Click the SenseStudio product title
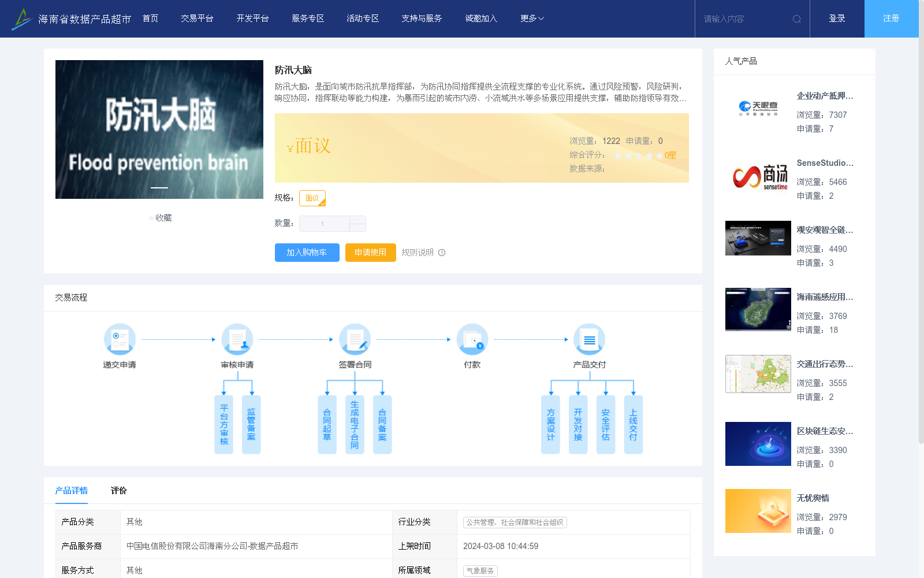924x578 pixels. (825, 163)
